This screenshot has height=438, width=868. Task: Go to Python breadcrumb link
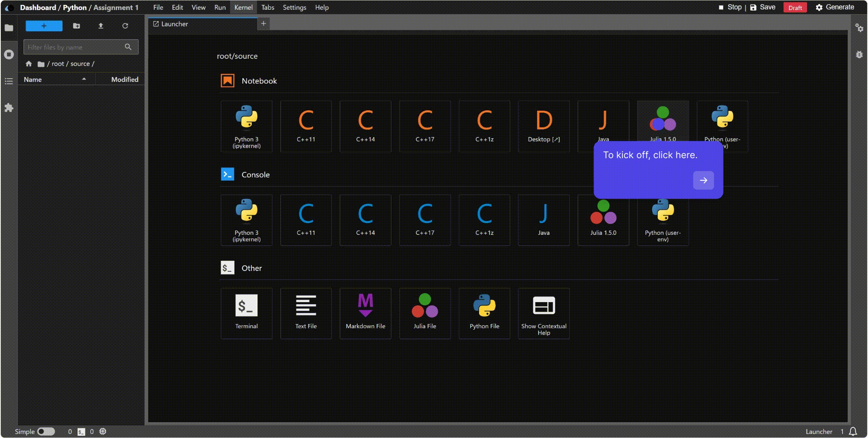[75, 8]
